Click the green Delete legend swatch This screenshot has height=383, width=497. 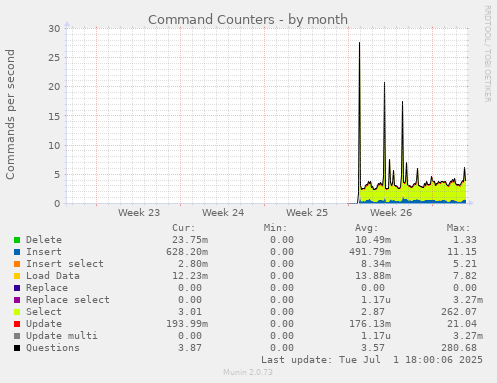click(x=17, y=240)
